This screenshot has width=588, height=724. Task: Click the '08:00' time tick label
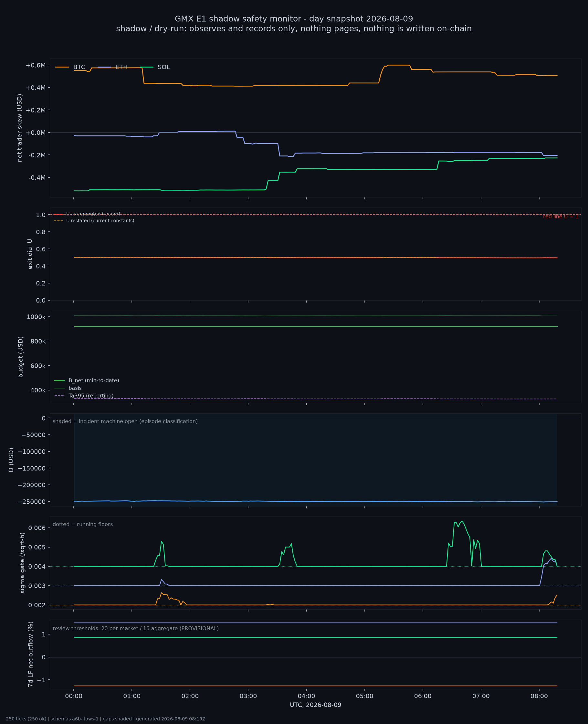pyautogui.click(x=539, y=696)
